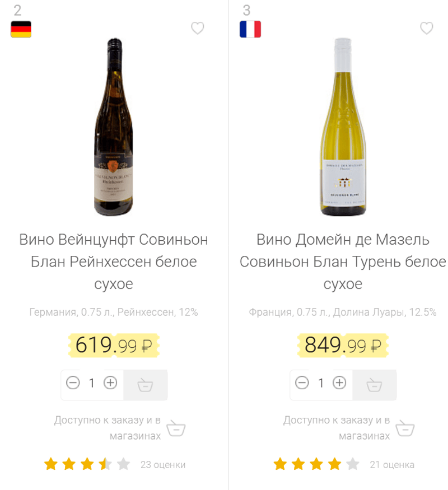Click quantity field of Domaine de Mazelles wine
This screenshot has height=490, width=448.
(x=321, y=384)
